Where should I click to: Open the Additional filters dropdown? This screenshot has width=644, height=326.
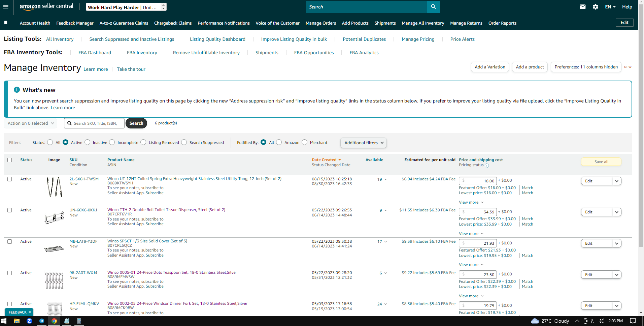click(x=364, y=143)
